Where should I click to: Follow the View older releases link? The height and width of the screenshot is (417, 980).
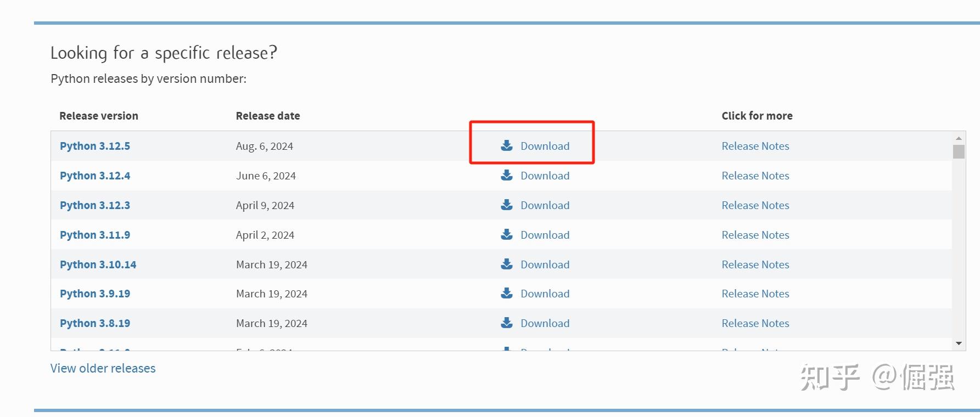(103, 368)
